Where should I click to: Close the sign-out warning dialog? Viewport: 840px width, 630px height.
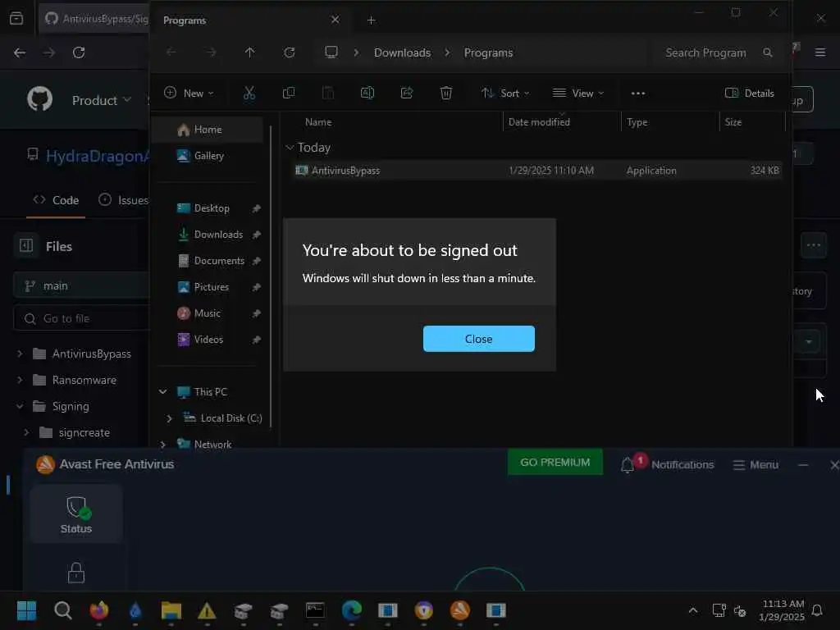[478, 339]
